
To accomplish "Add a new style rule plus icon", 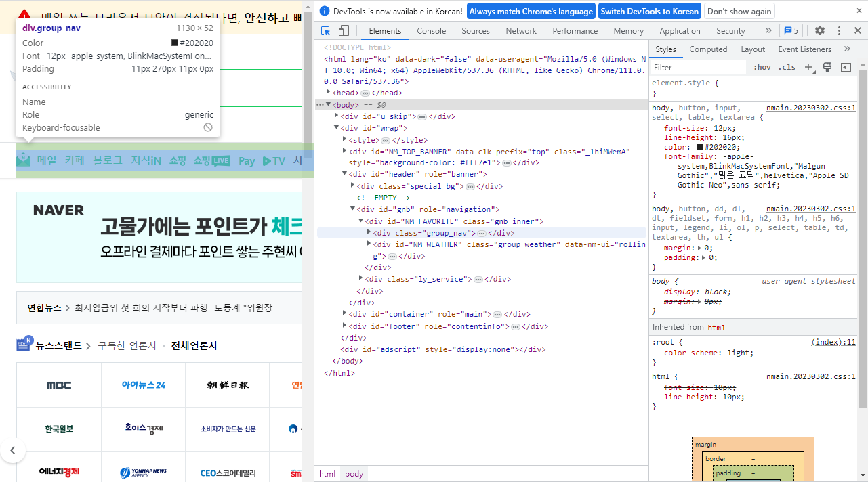I will (x=808, y=67).
